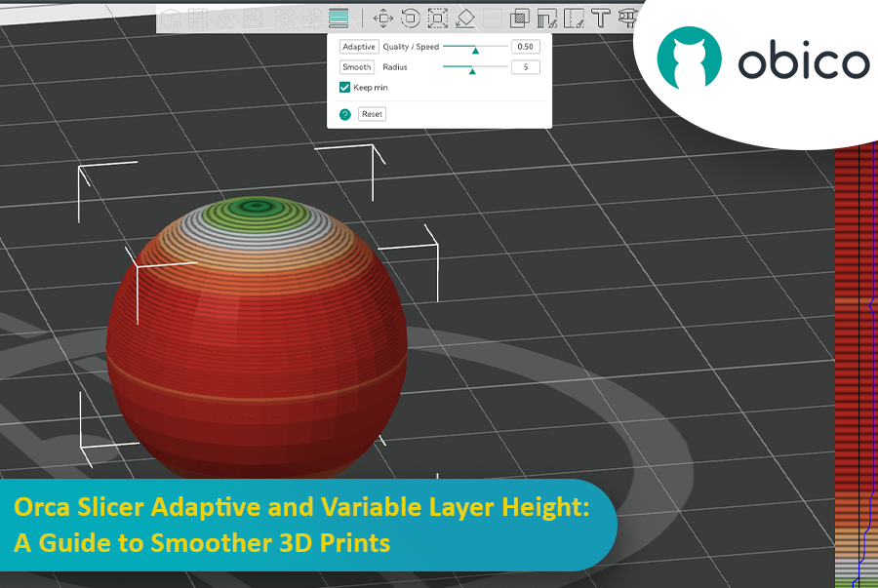Click the Split to parts icon
The height and width of the screenshot is (588, 878).
[x=311, y=19]
